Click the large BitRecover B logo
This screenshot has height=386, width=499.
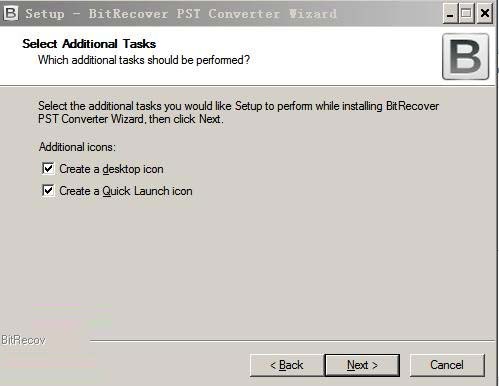[465, 56]
